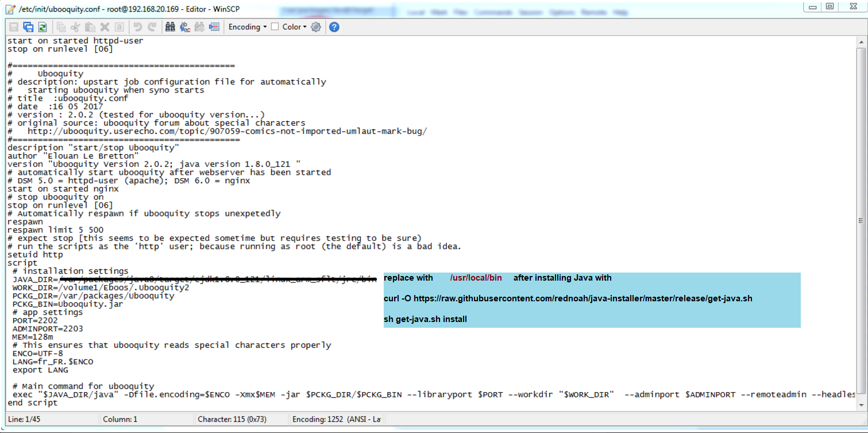Image resolution: width=868 pixels, height=433 pixels.
Task: Click the 'end script' line
Action: tap(32, 403)
